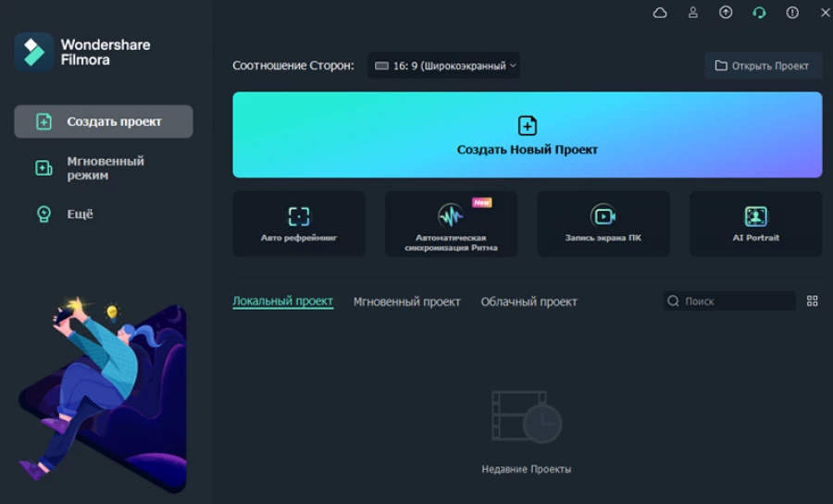Click the upload arrow icon in title bar
Image resolution: width=833 pixels, height=504 pixels.
click(x=726, y=13)
